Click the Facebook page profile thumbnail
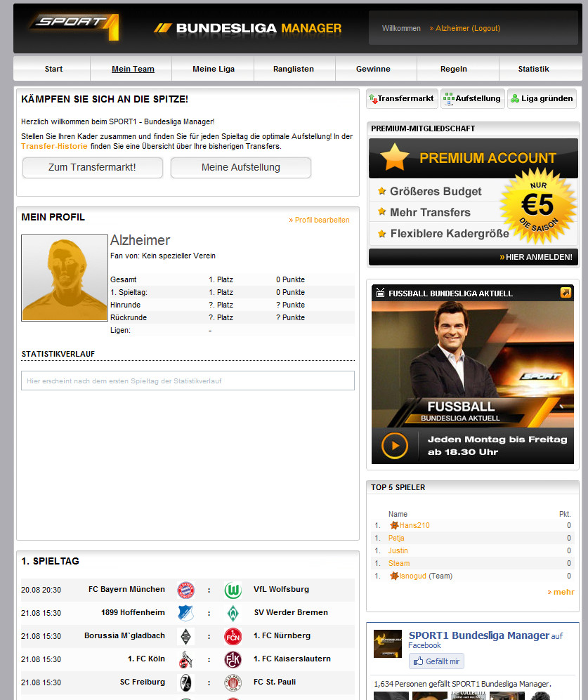Viewport: 588px width, 700px height. pos(387,644)
